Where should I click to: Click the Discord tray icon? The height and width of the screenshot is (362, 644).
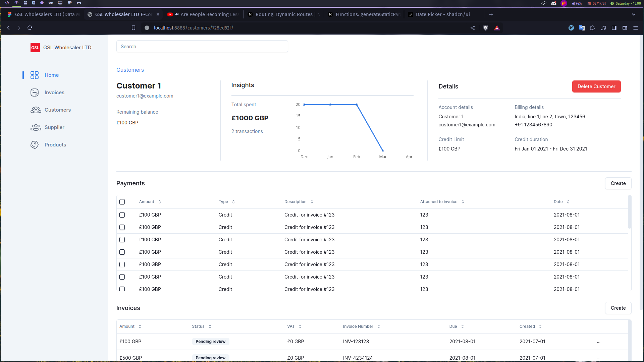[x=554, y=3]
